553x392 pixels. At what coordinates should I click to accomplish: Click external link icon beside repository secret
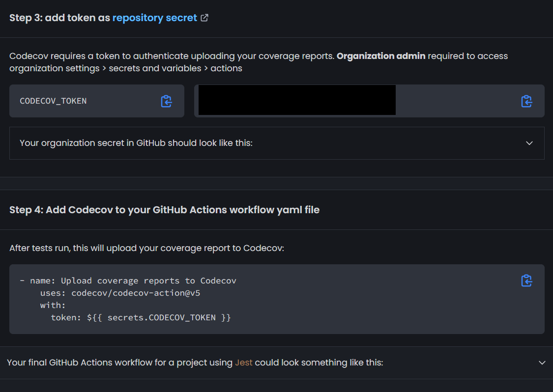tap(204, 18)
